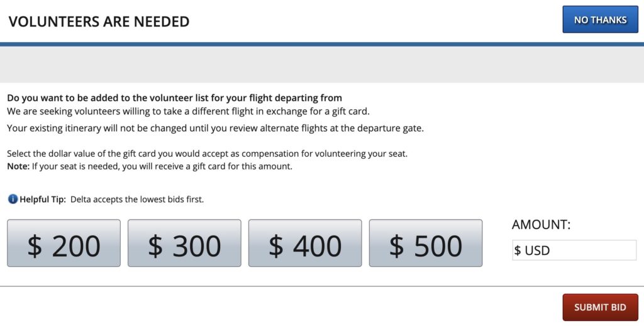
Task: Decline by pressing the NO THANKS button
Action: tap(600, 20)
